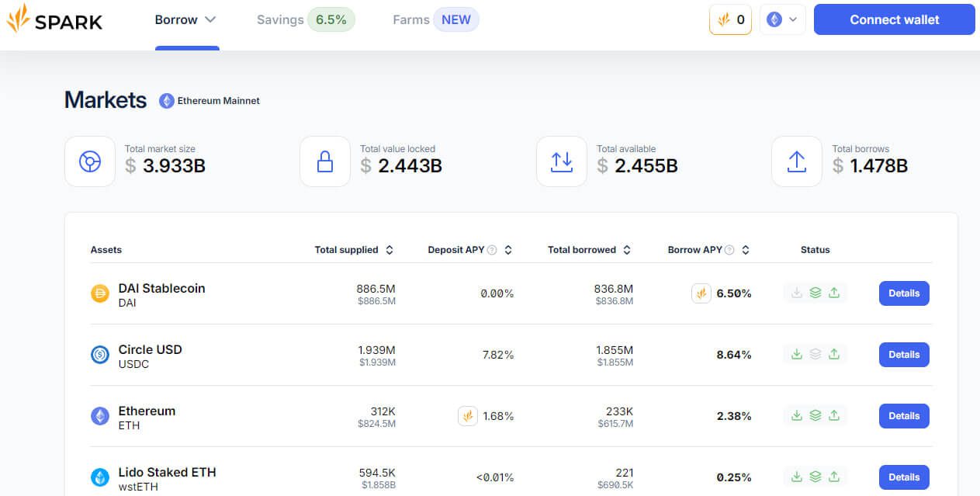Click the 886.5M total supplied value

(376, 289)
